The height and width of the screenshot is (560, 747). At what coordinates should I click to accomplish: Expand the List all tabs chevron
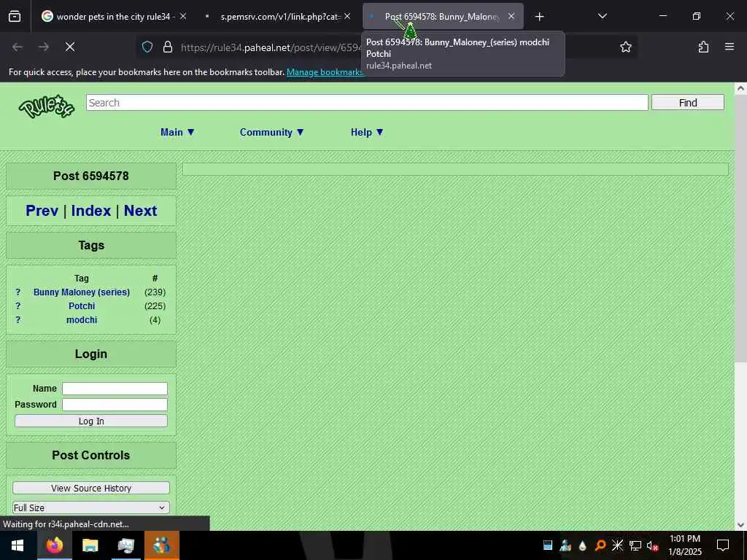pos(602,16)
